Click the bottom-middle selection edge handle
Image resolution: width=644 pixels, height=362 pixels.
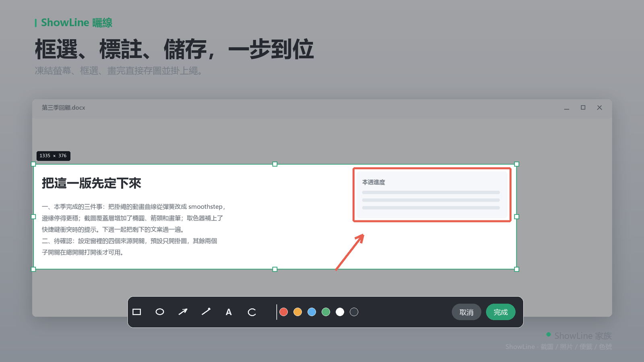coord(275,269)
